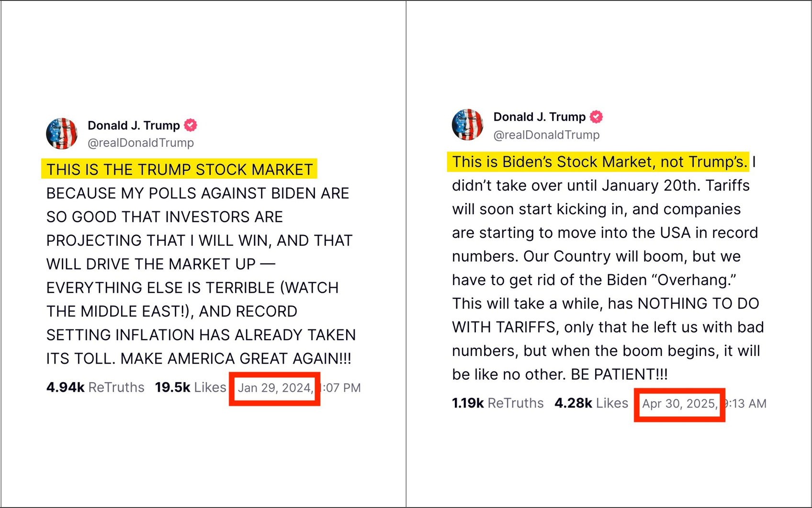This screenshot has width=812, height=508.
Task: Click @realDonaldTrump handle in right post
Action: (x=546, y=135)
